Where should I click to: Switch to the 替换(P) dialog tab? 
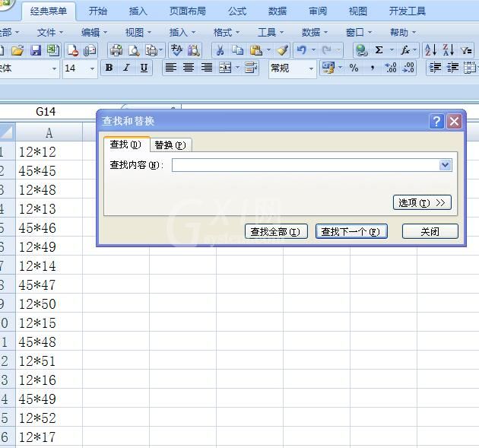(x=170, y=145)
